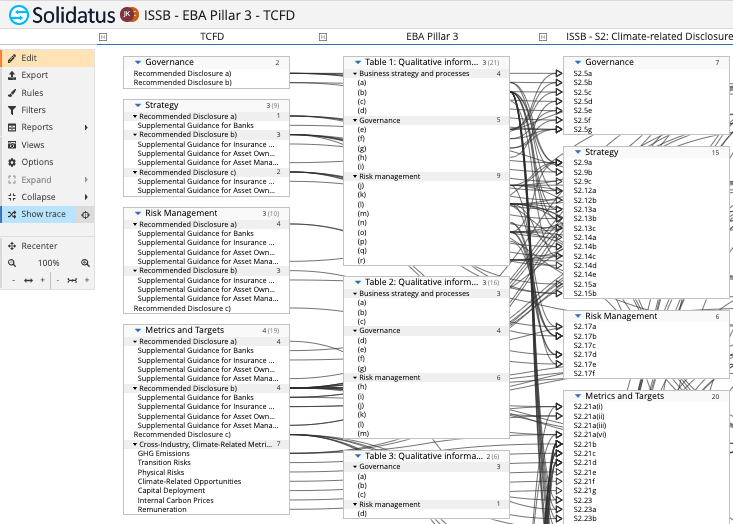Toggle the pin trace target button
Image resolution: width=733 pixels, height=524 pixels.
pos(86,215)
